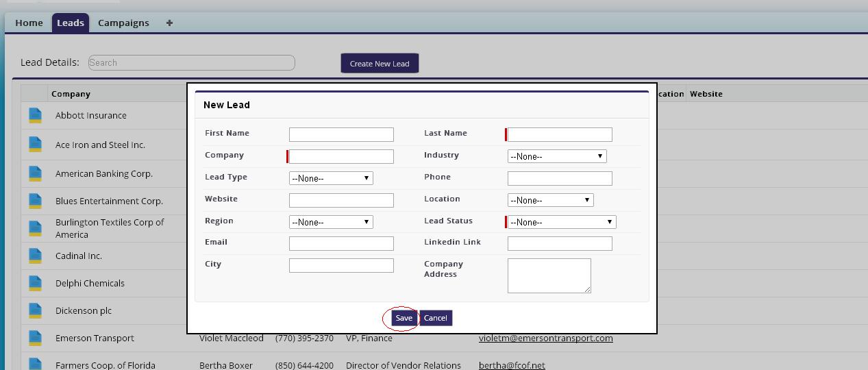Focus the Linkedin Link field
The height and width of the screenshot is (370, 868).
pos(560,243)
